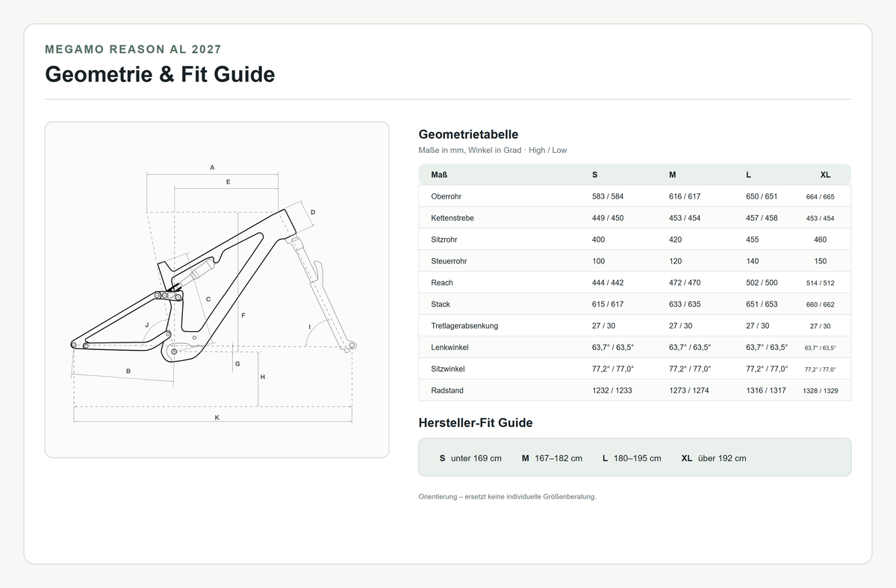Click the 'Maß' column header
896x588 pixels.
click(439, 175)
